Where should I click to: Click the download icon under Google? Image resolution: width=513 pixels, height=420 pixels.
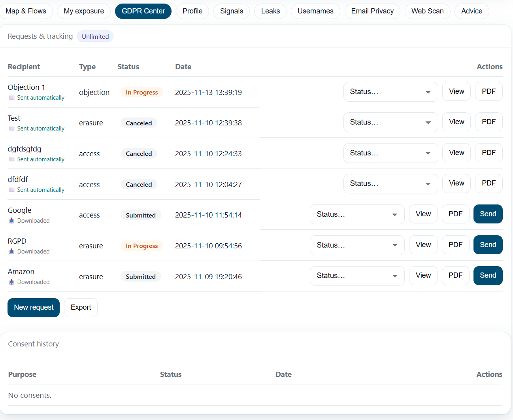tap(11, 221)
